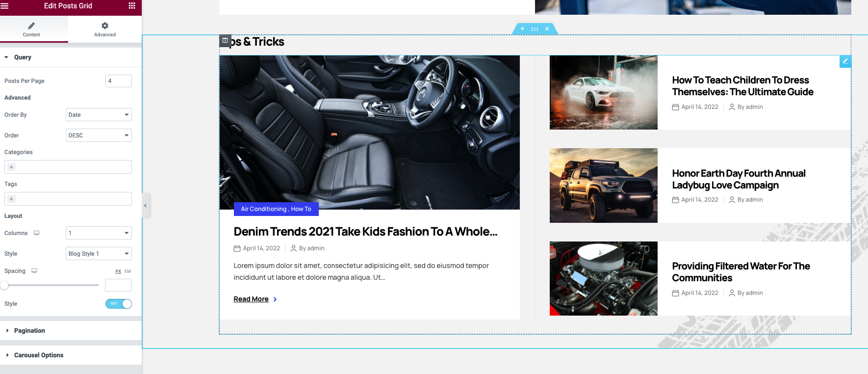Open the widgets grid icon

(x=131, y=6)
